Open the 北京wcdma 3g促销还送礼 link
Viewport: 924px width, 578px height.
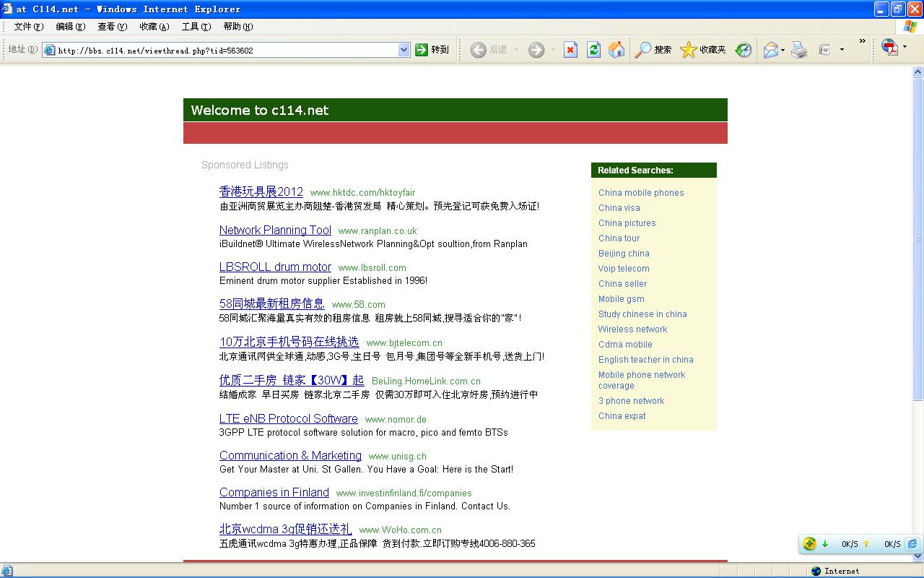click(x=286, y=529)
